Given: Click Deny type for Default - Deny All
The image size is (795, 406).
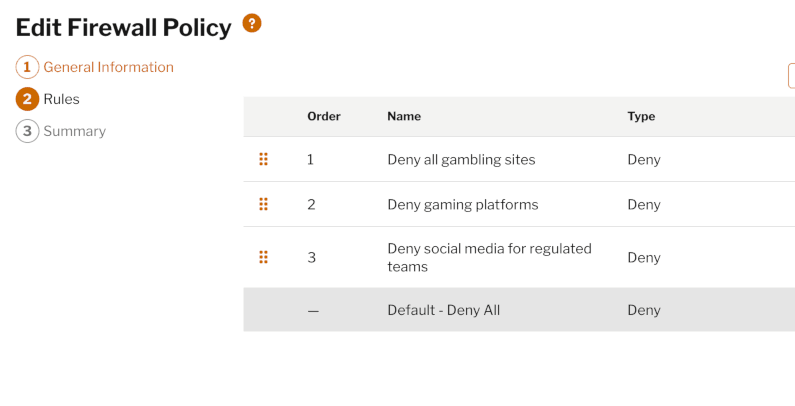Looking at the screenshot, I should point(644,310).
